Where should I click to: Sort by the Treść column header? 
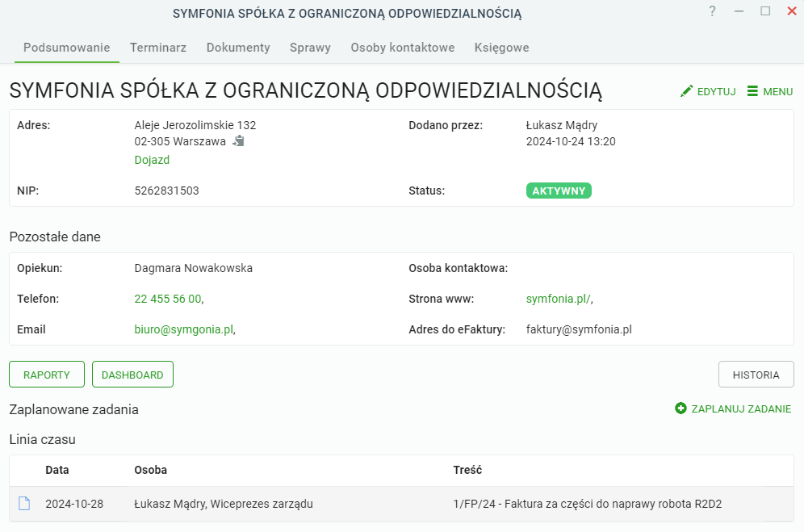click(467, 470)
